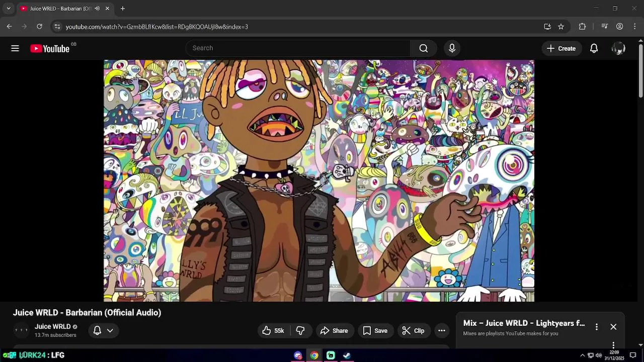644x362 pixels.
Task: Open a new browser tab
Action: pyautogui.click(x=123, y=9)
